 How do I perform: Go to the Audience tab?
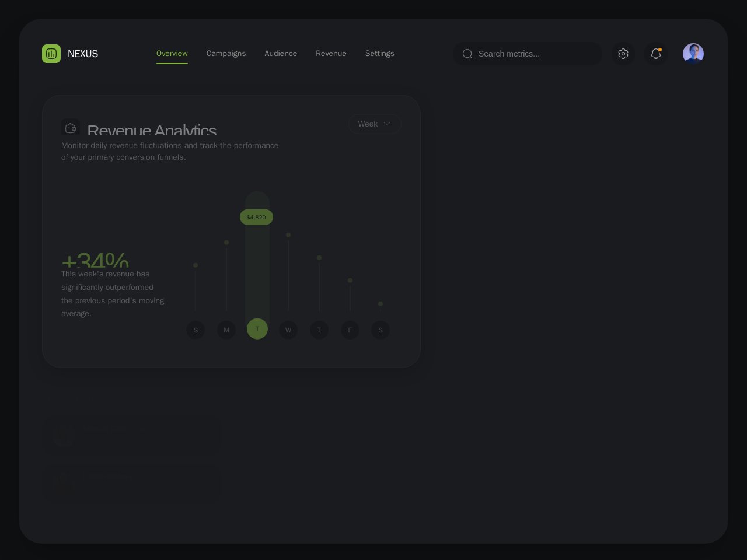coord(281,54)
